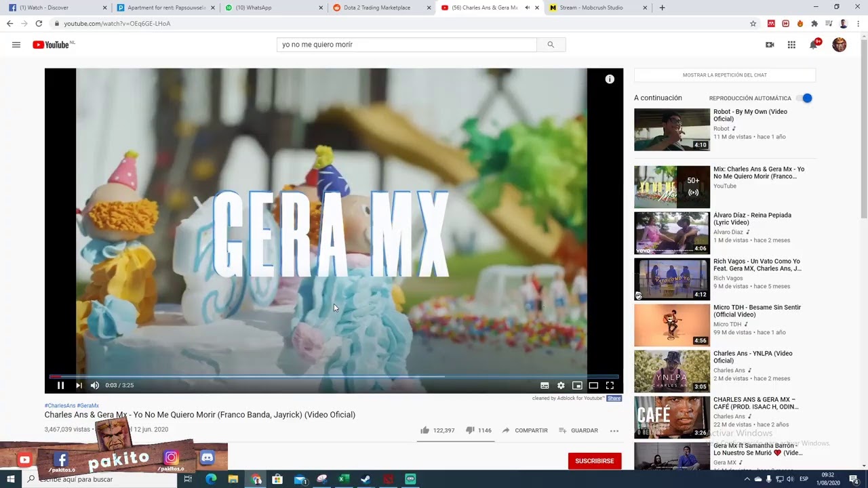This screenshot has height=488, width=868.
Task: Click the Windows taskbar search box
Action: [x=100, y=479]
